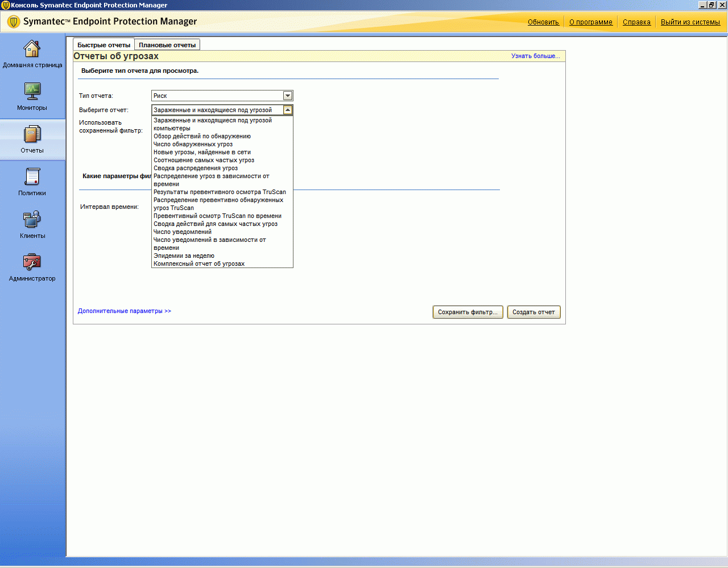Image resolution: width=728 pixels, height=568 pixels.
Task: Choose Соотношение самых частых угроз option
Action: click(x=222, y=160)
